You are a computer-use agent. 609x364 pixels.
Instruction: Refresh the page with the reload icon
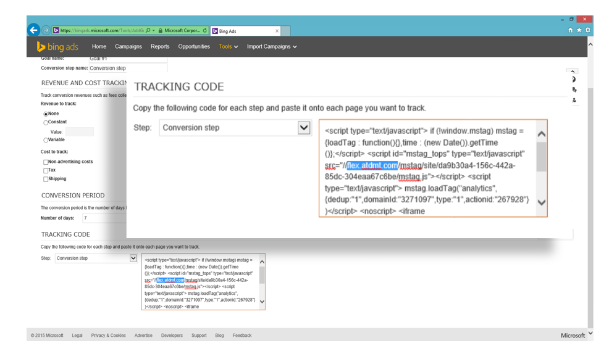coord(205,30)
